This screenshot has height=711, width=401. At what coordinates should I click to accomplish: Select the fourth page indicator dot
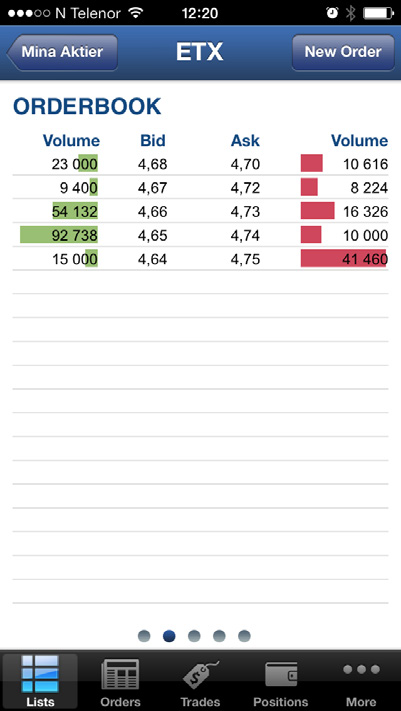[219, 636]
